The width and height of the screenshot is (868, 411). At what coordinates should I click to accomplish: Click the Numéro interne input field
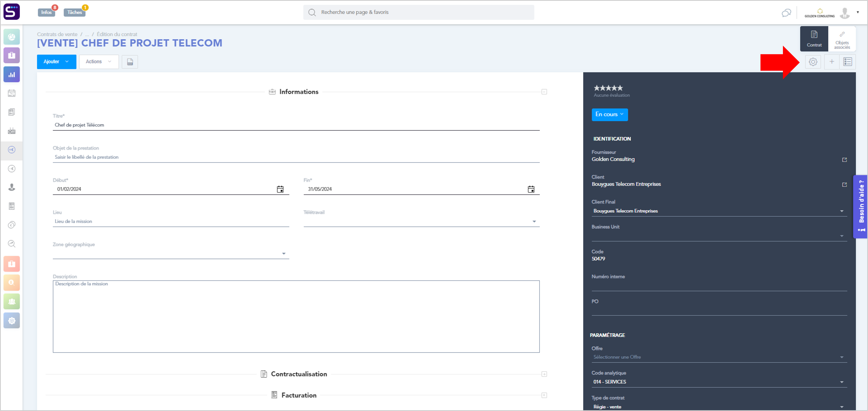click(x=719, y=286)
